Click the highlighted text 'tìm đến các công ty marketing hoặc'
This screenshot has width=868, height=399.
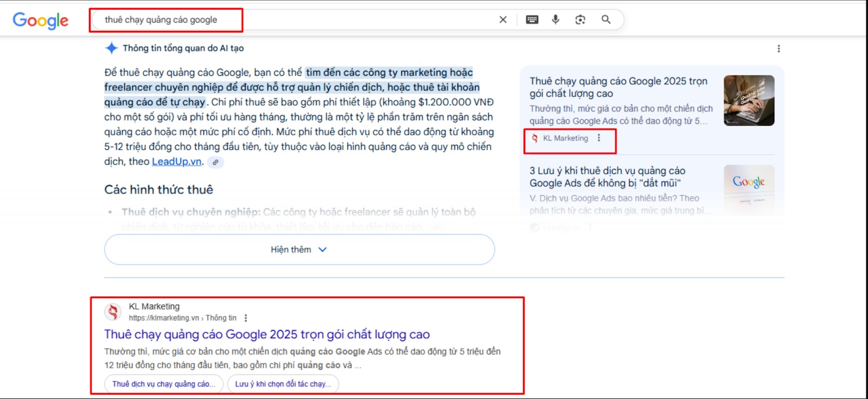point(390,73)
